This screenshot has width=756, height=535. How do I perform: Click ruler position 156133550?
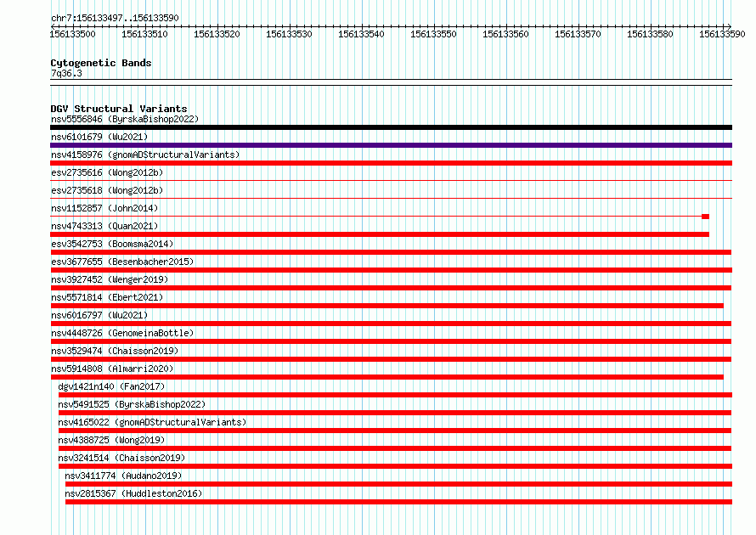click(x=433, y=34)
